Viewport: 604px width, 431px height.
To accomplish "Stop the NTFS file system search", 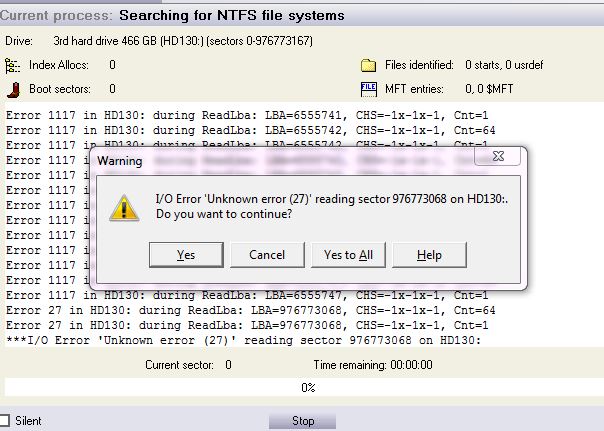I will coord(303,421).
